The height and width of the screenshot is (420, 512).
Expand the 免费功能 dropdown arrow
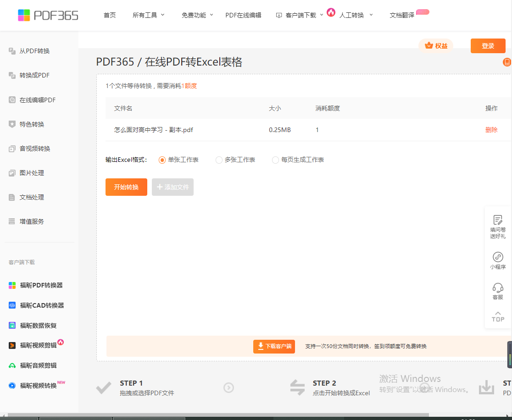coord(211,15)
